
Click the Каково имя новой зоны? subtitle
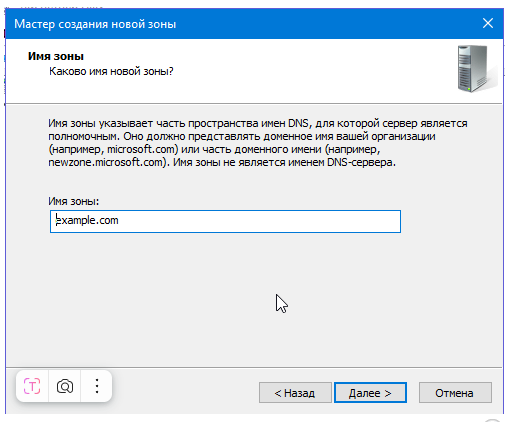tap(111, 71)
